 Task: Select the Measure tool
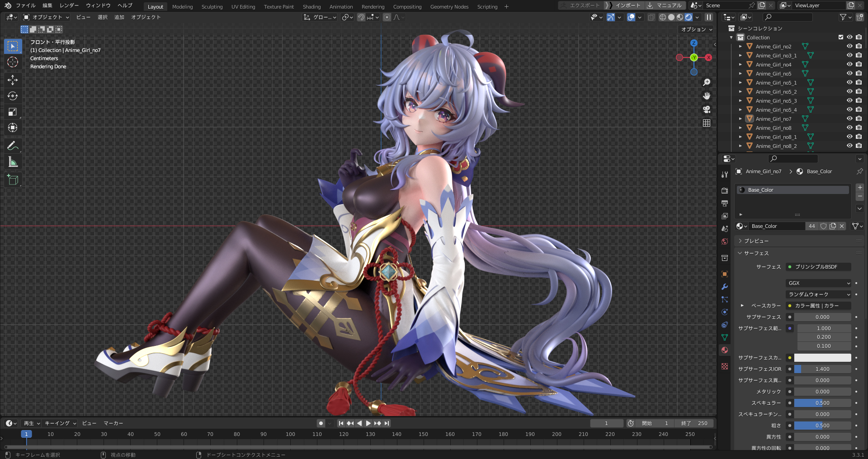click(x=13, y=162)
